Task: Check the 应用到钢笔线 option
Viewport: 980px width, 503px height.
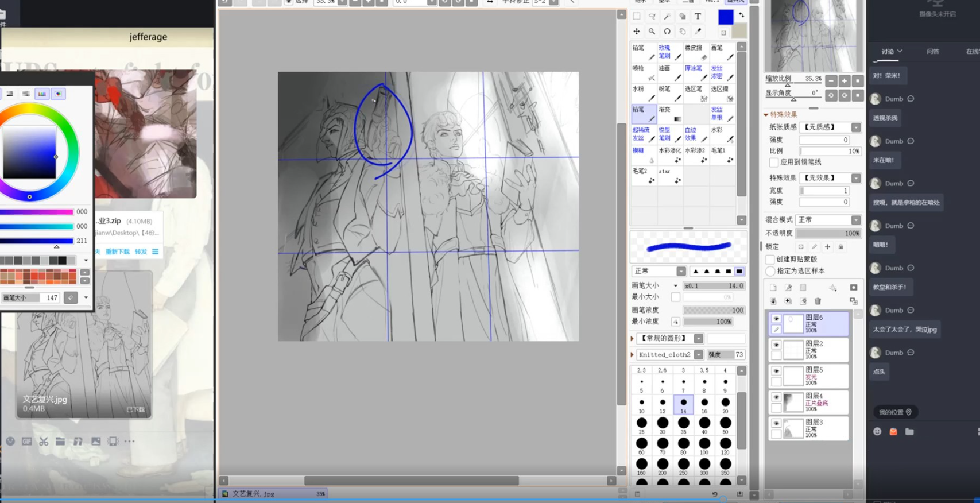Action: coord(774,162)
